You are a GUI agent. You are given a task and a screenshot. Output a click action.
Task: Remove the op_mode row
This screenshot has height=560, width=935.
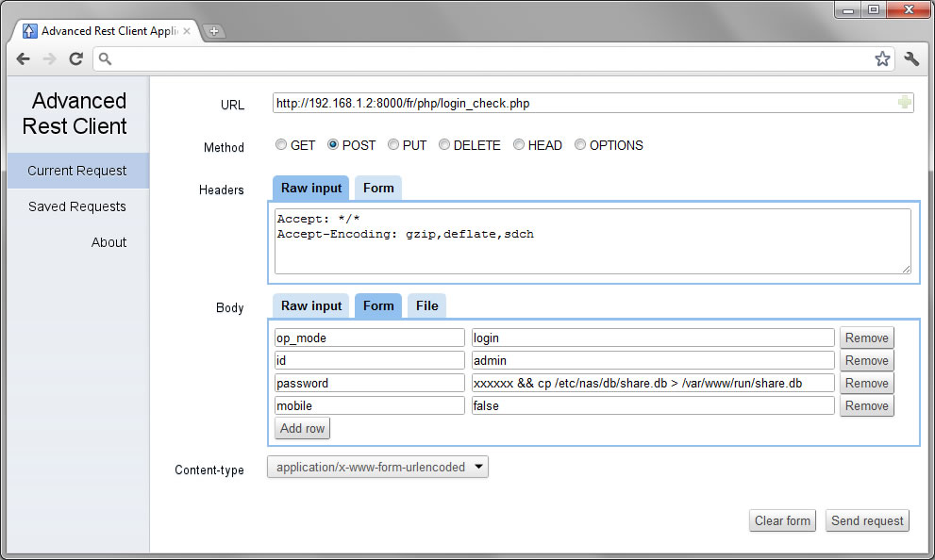pos(867,338)
